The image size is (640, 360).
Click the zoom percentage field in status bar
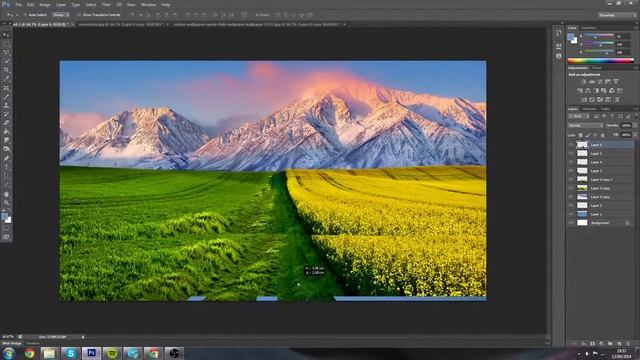click(8, 337)
